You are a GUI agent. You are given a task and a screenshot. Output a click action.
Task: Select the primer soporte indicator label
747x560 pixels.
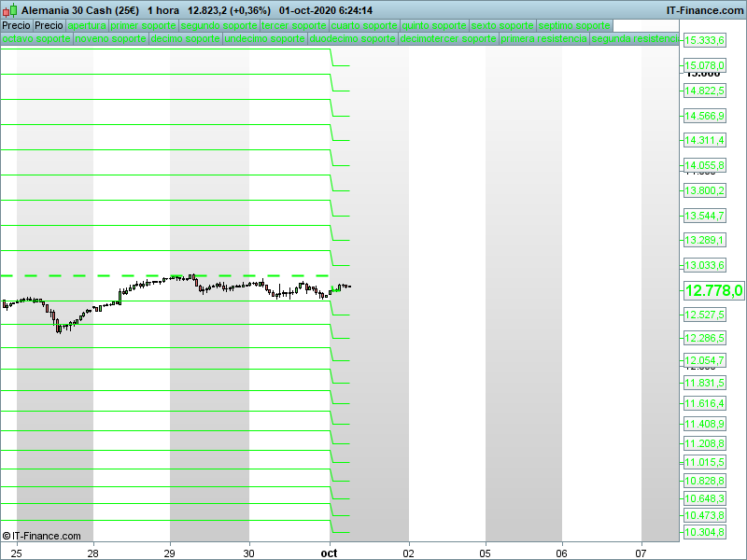[x=144, y=26]
